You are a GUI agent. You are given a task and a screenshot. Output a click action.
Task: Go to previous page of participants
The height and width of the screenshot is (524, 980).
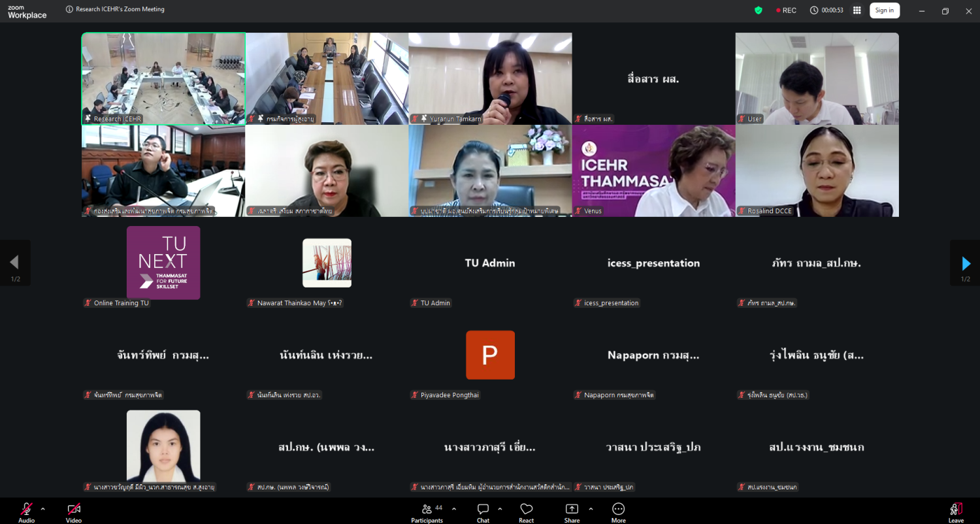pos(14,263)
